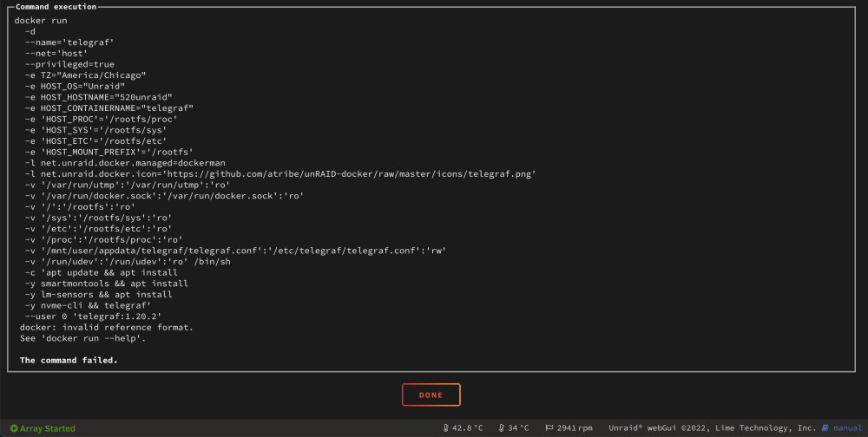This screenshot has height=437, width=868.
Task: Click the 'HOST_ETC'='/rootfs/etc' line
Action: pyautogui.click(x=95, y=141)
